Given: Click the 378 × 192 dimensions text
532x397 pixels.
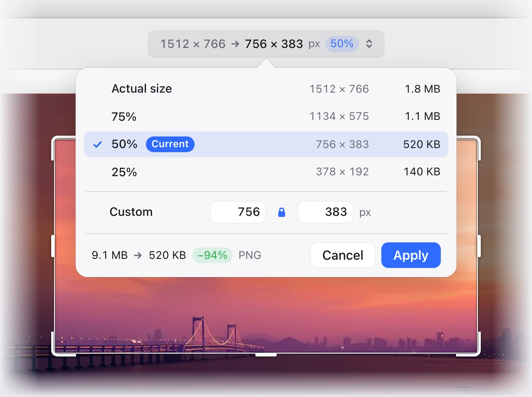Looking at the screenshot, I should click(342, 172).
